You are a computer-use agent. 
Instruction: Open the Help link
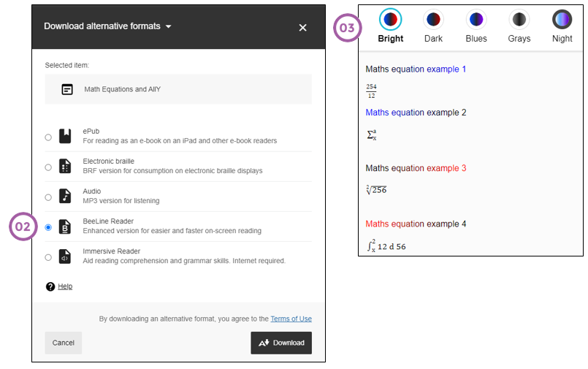point(65,286)
